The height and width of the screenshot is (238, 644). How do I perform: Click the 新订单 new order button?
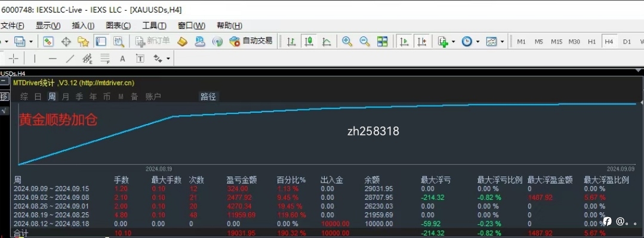[x=152, y=41]
